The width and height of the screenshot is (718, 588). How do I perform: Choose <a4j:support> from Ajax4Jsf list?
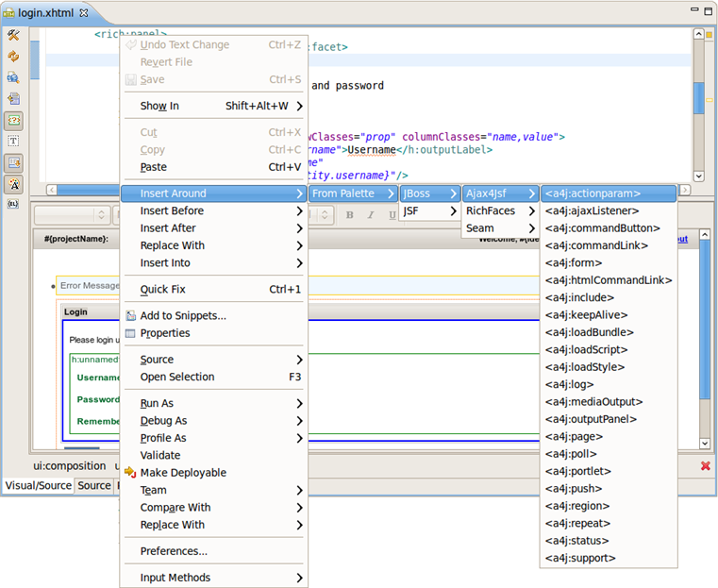coord(609,558)
